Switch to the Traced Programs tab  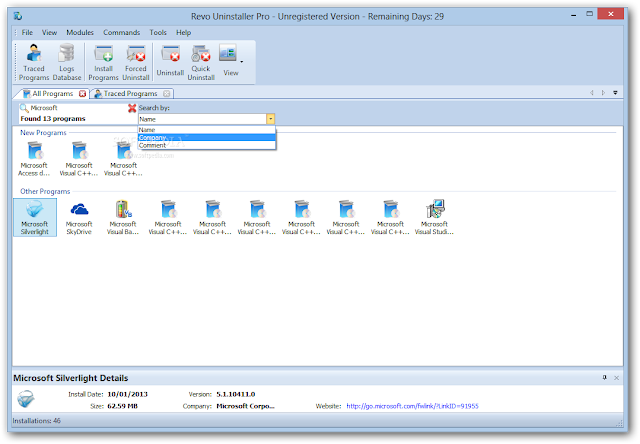click(130, 93)
